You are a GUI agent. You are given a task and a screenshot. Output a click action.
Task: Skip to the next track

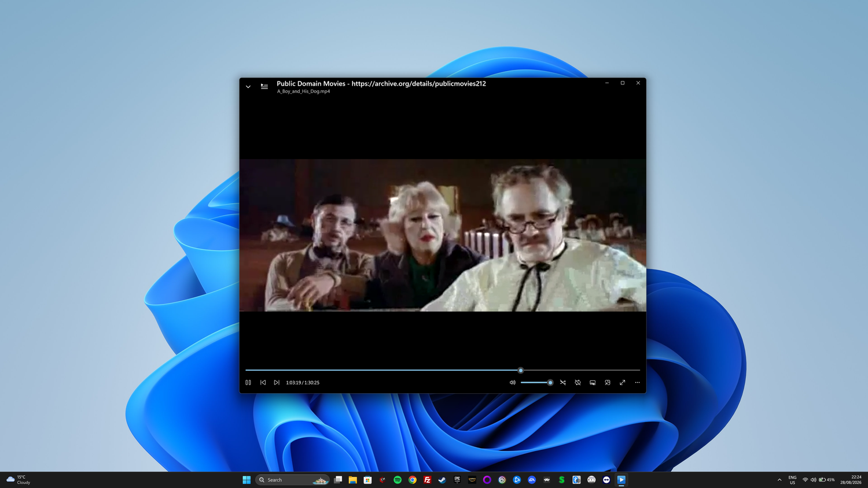pos(277,382)
